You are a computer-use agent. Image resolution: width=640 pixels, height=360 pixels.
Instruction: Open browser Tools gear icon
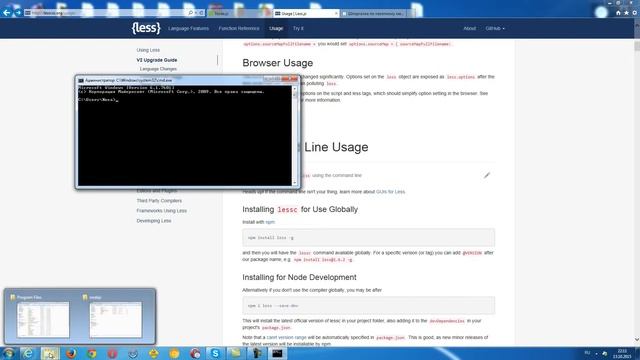point(635,13)
